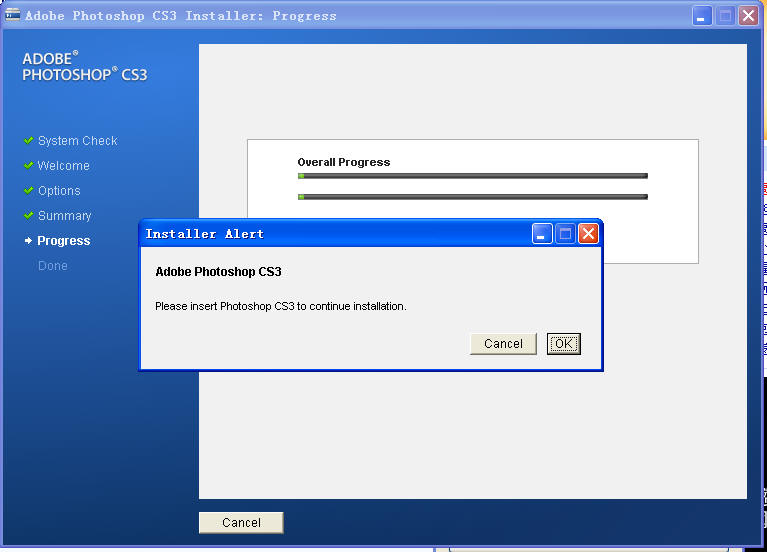
Task: Select the Progress step in the sidebar
Action: coord(64,241)
